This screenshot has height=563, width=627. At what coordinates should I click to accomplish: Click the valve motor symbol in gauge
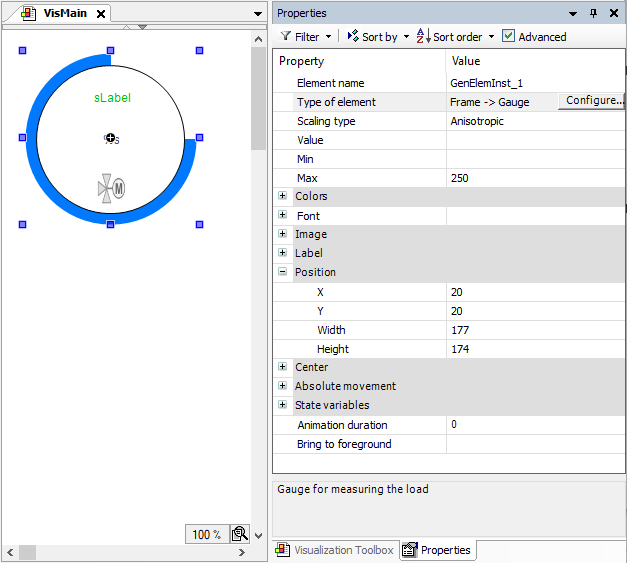click(111, 187)
